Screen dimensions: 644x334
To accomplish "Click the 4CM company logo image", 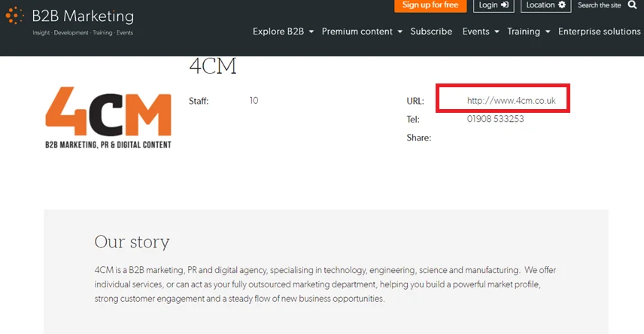I will (108, 117).
